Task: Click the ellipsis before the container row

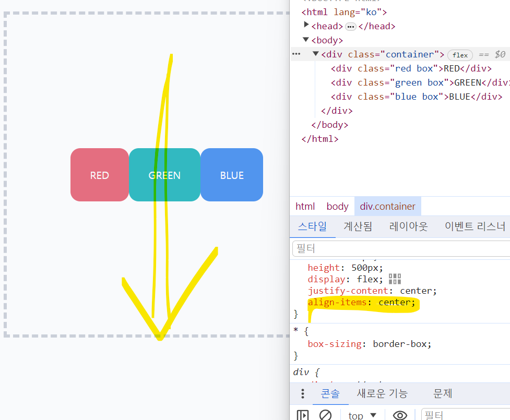Action: pyautogui.click(x=296, y=54)
